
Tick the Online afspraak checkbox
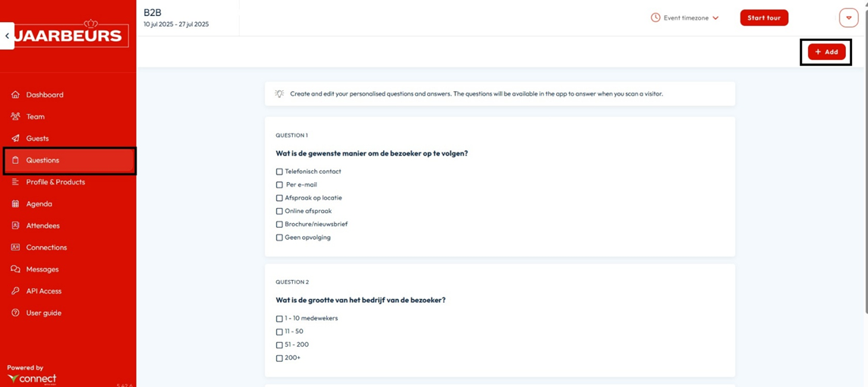[279, 211]
